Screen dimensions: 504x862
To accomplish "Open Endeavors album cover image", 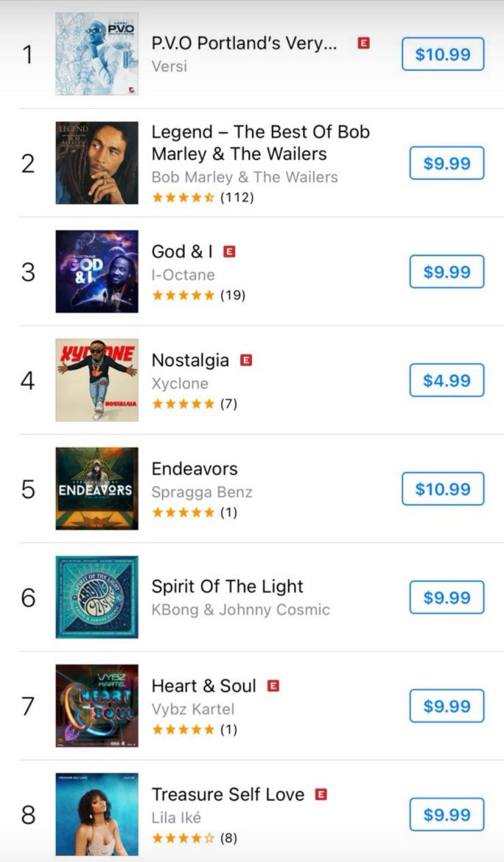I will tap(97, 488).
